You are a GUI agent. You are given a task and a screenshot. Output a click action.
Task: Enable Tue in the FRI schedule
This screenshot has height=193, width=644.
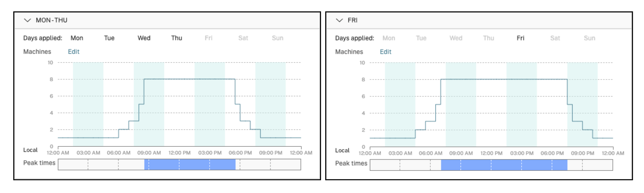pyautogui.click(x=421, y=38)
